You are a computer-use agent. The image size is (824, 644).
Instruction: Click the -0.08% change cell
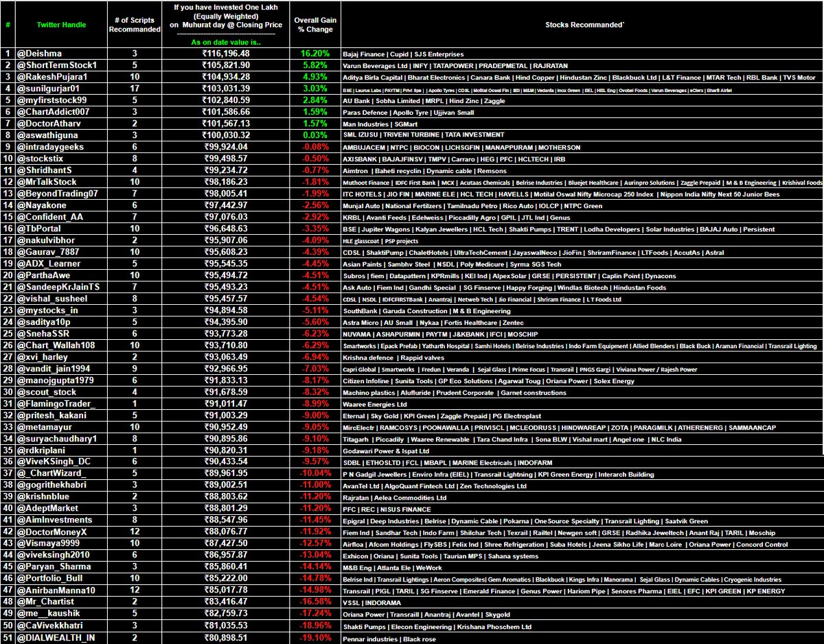(315, 146)
